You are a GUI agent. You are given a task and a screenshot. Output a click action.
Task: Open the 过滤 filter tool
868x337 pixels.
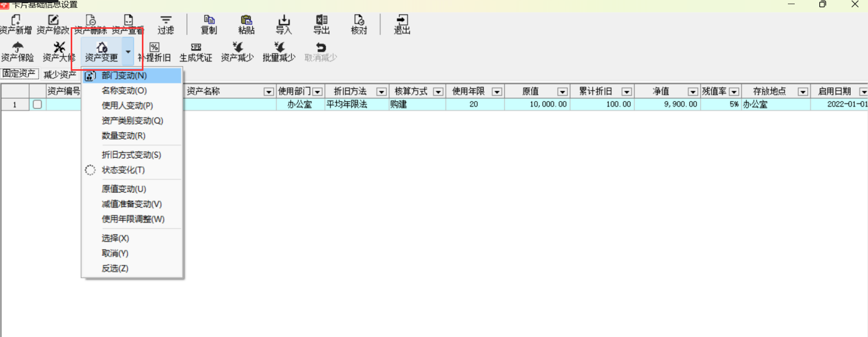(166, 24)
